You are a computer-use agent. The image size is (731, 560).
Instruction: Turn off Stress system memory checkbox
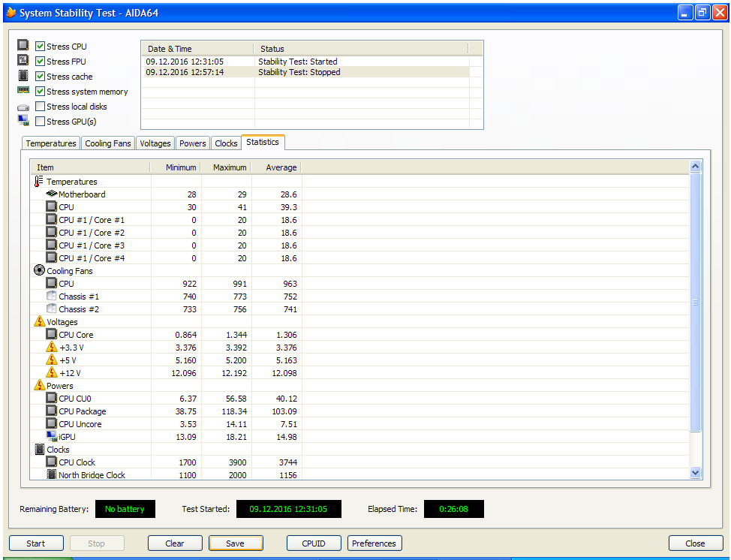click(x=40, y=92)
